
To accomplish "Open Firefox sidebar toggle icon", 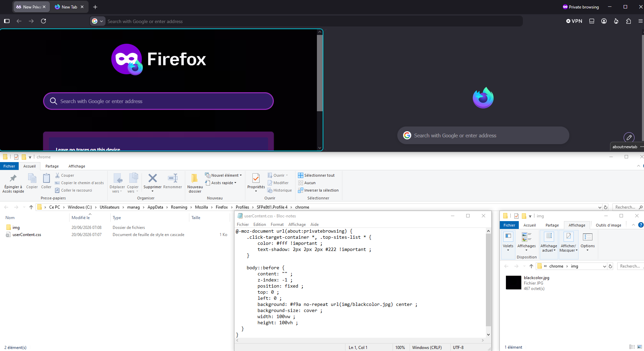I will click(7, 21).
